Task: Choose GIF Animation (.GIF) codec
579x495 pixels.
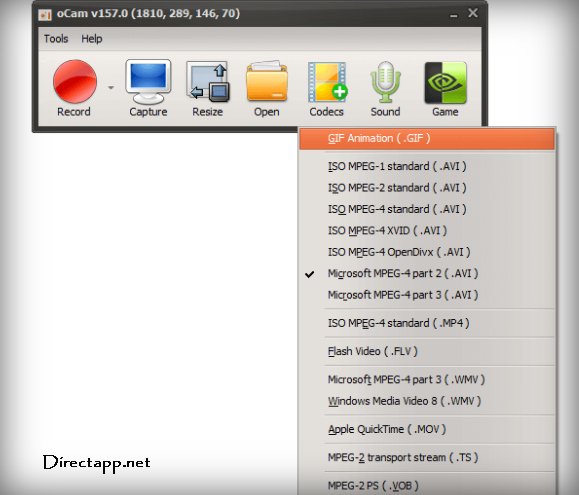Action: click(427, 138)
